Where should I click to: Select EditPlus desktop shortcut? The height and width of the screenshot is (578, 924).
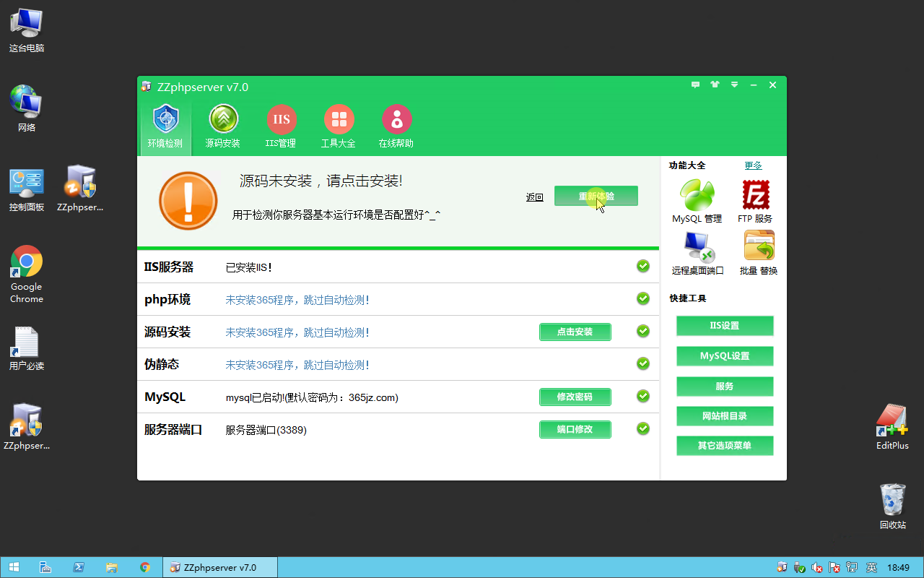click(892, 427)
